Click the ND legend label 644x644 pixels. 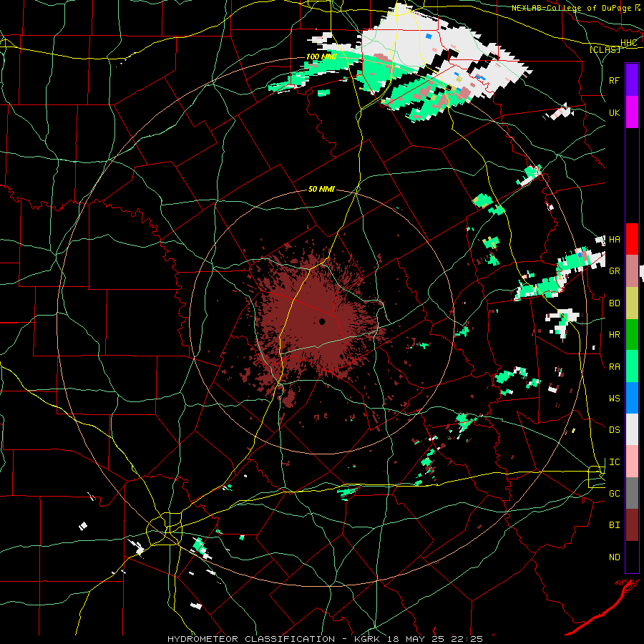614,557
